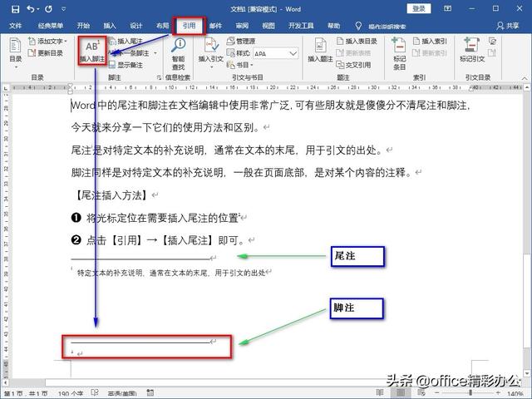Viewport: 532px width, 399px height.
Task: Open the 脚注 group dialog launcher
Action: (159, 77)
